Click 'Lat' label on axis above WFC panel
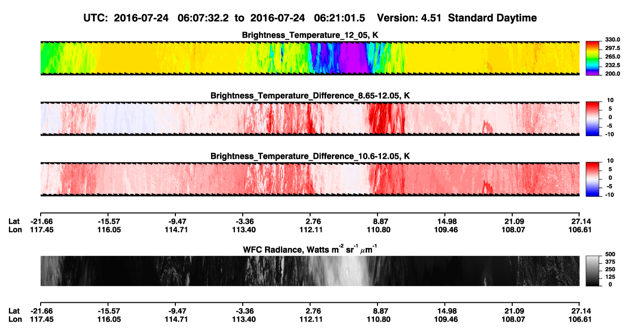This screenshot has width=644, height=330. [14, 221]
